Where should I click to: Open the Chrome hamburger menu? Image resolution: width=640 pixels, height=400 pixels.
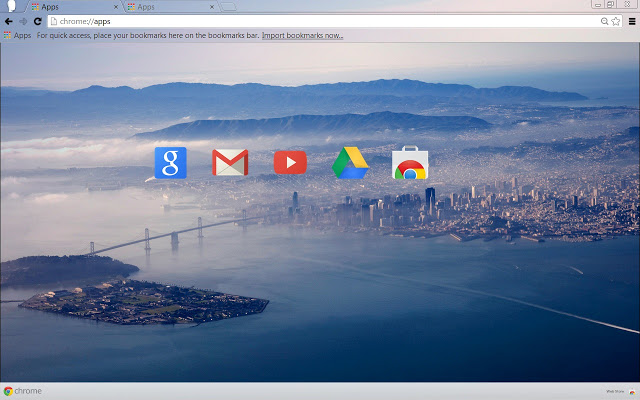click(x=631, y=21)
